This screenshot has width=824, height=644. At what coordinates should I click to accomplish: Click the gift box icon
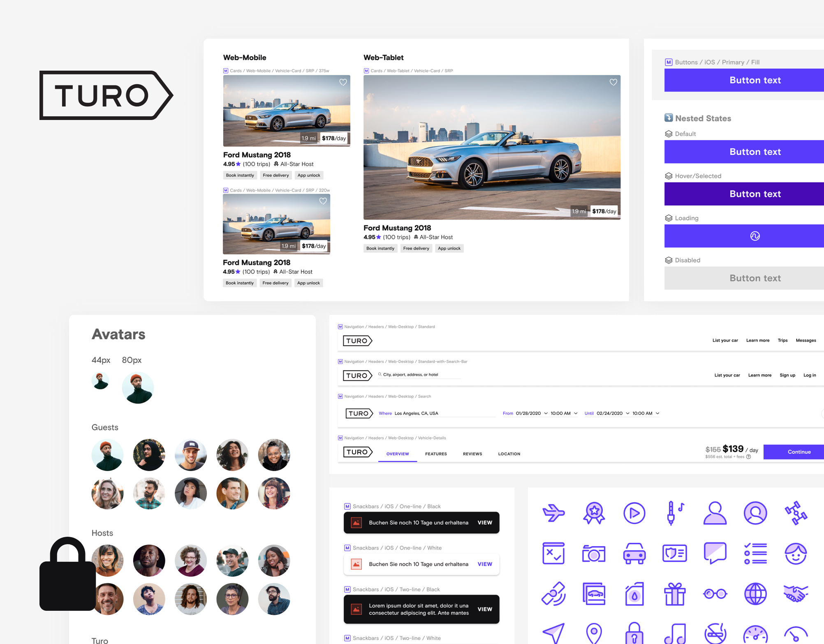(674, 594)
